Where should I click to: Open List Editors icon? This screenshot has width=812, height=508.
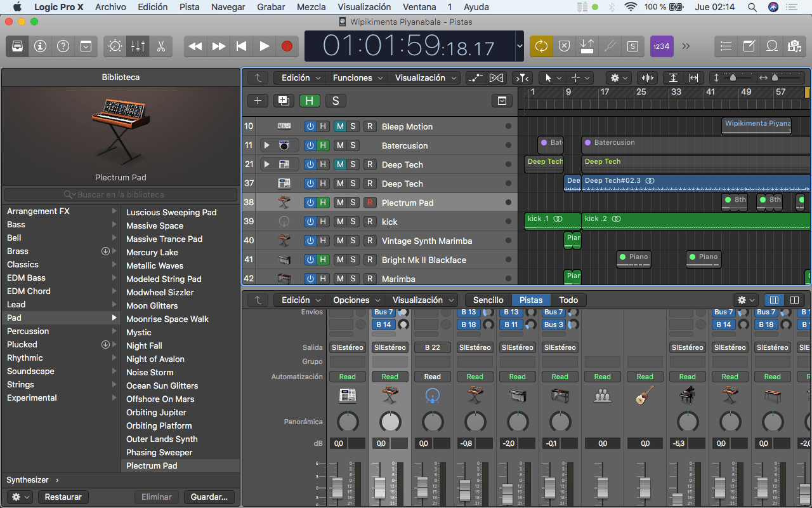click(726, 46)
